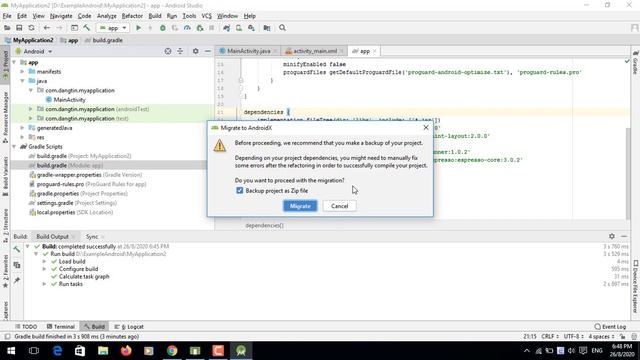Click the Sync Project with Gradle Files icon
The height and width of the screenshot is (360, 640).
click(227, 28)
